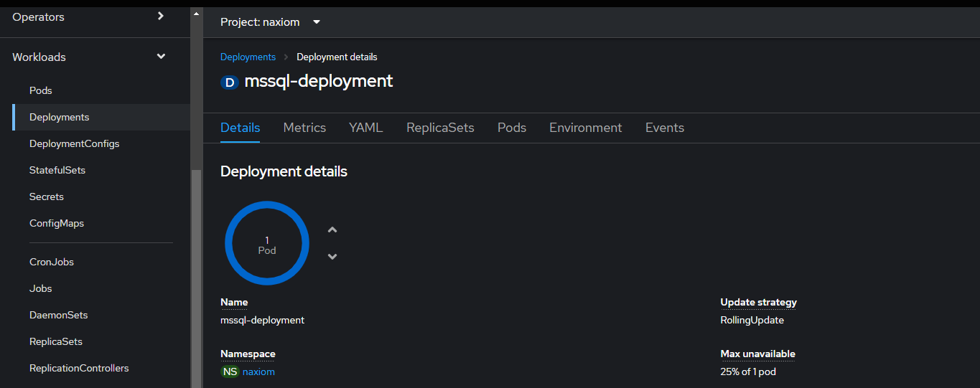The height and width of the screenshot is (388, 980).
Task: Click the Deployments breadcrumb link
Action: click(x=248, y=57)
